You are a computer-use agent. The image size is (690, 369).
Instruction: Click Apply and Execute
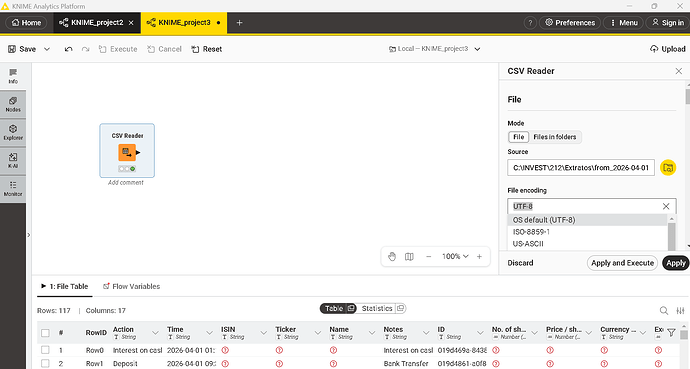tap(622, 263)
